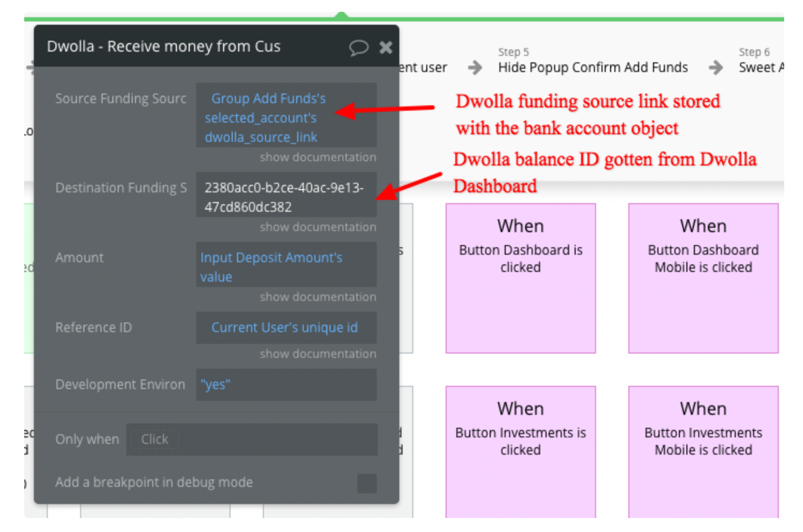Viewport: 803px width, 532px height.
Task: Click the Source Funding Source label
Action: [x=121, y=99]
